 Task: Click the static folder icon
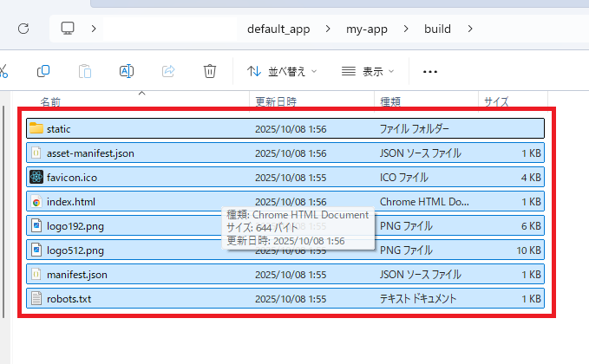point(36,128)
